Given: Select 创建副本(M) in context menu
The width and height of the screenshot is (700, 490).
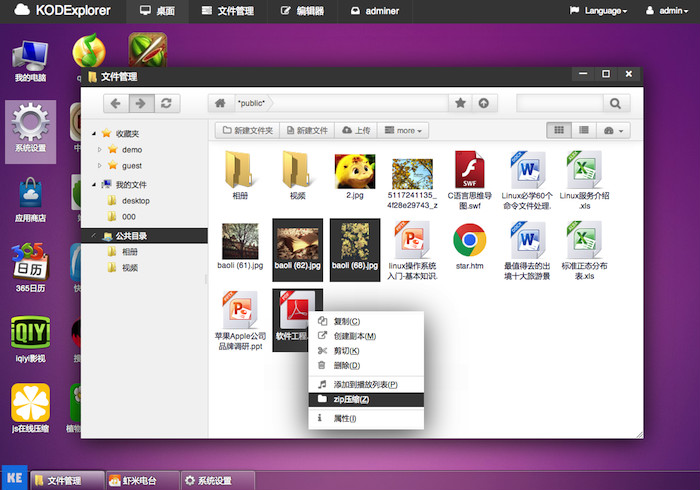Looking at the screenshot, I should [x=366, y=336].
